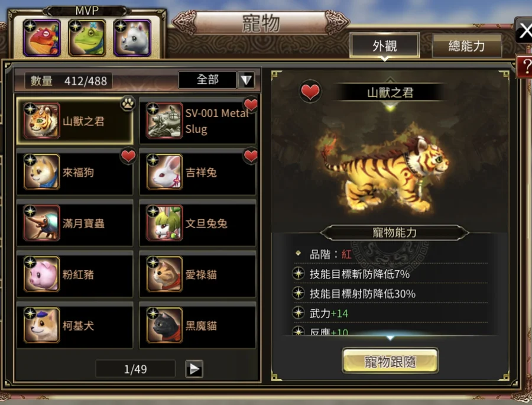The width and height of the screenshot is (532, 405).
Task: Select the red frog MVP pet icon
Action: (x=42, y=38)
